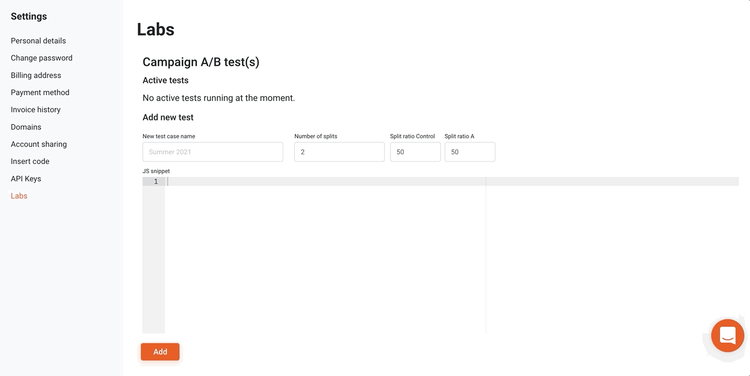This screenshot has height=376, width=750.
Task: Click the JS snippet label
Action: point(156,171)
